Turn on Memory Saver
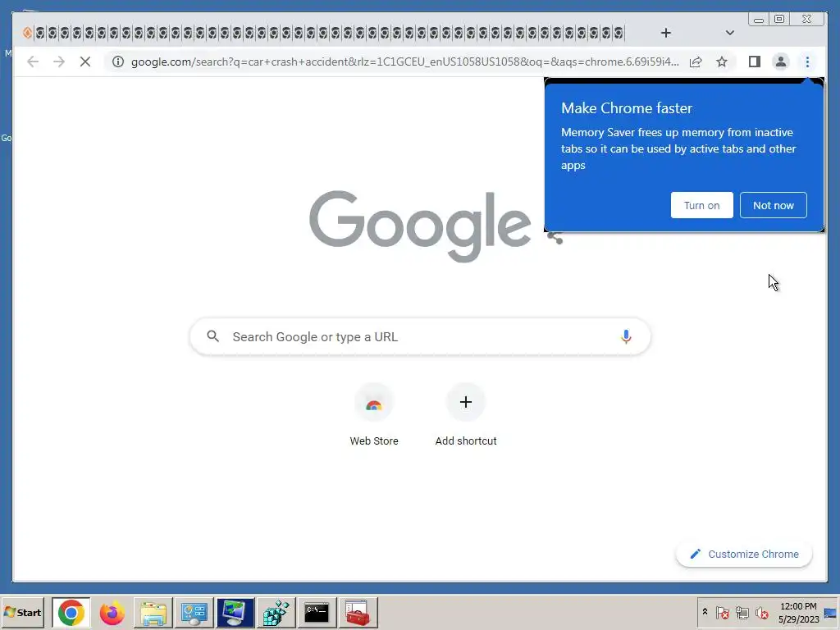 click(x=701, y=205)
